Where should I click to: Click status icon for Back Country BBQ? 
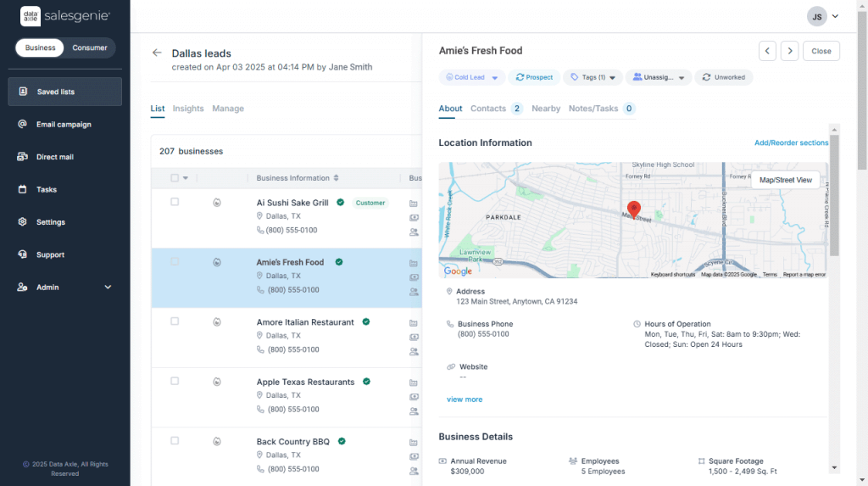point(217,442)
